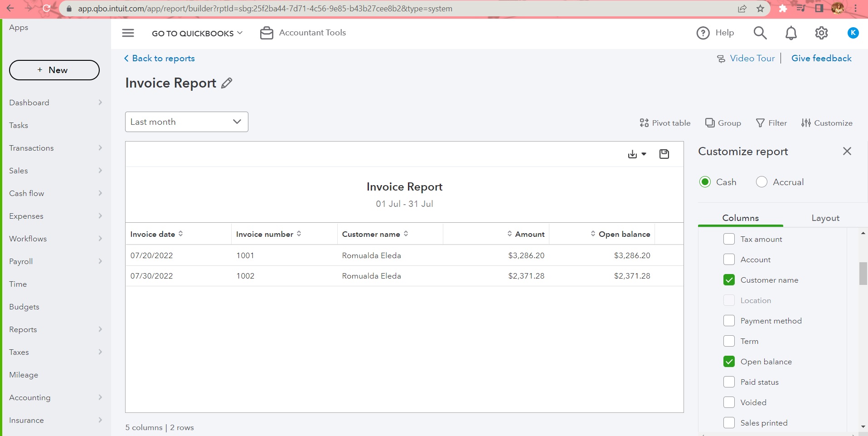Open the browser media control icon

801,9
